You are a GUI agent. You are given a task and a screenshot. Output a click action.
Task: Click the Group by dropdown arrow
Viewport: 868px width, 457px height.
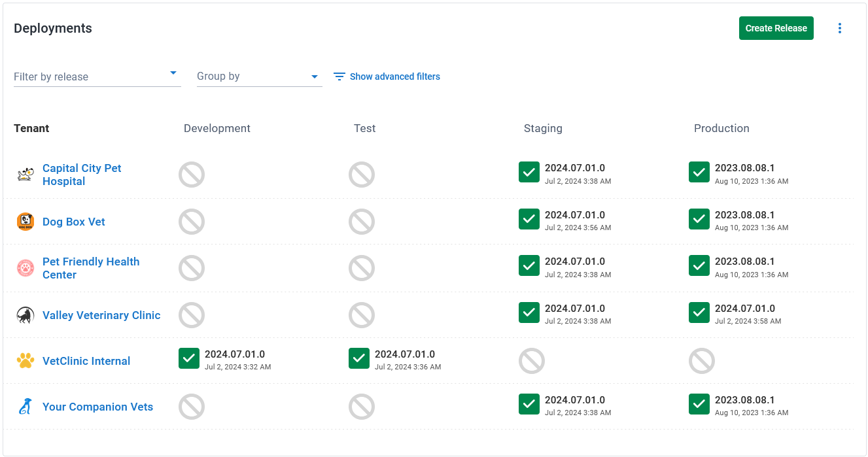315,76
